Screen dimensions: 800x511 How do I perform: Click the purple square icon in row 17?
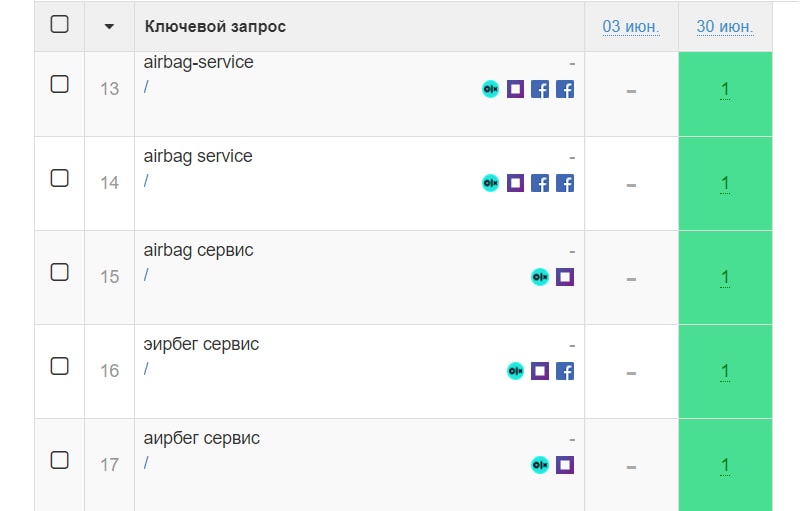coord(565,465)
